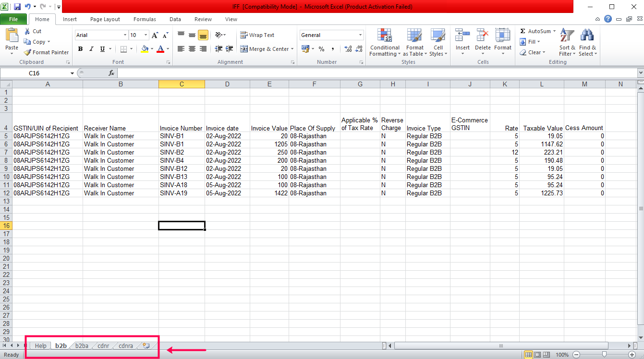Toggle italic formatting
The width and height of the screenshot is (644, 359).
point(91,48)
